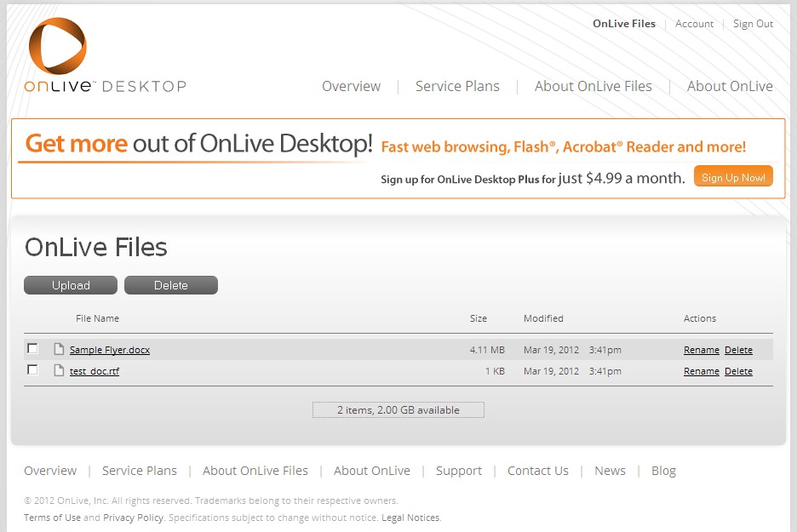
Task: Open Overview in the footer links
Action: click(x=50, y=471)
